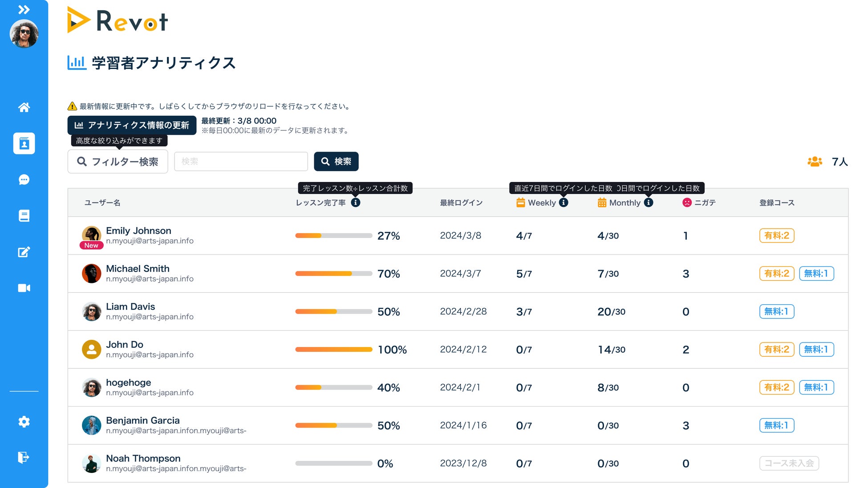Open the chat bubble sidebar icon

pos(24,180)
